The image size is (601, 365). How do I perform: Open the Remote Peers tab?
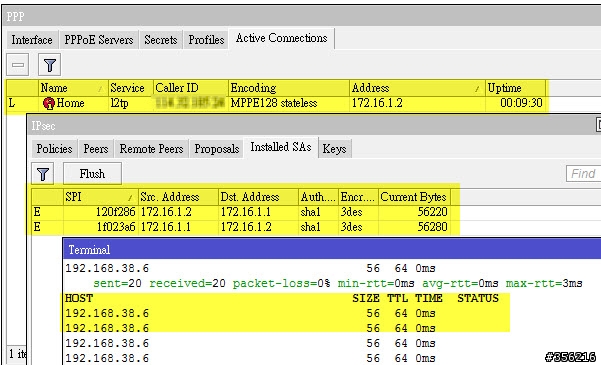coord(151,149)
